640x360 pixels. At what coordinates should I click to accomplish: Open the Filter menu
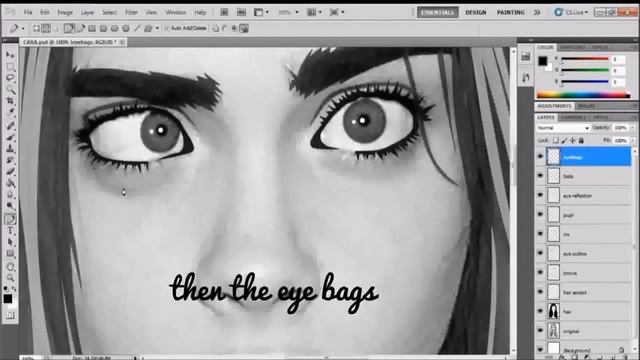click(131, 12)
